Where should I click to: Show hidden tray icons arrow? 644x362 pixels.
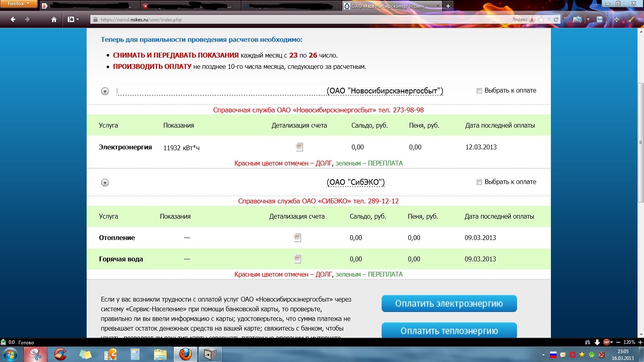tap(543, 355)
